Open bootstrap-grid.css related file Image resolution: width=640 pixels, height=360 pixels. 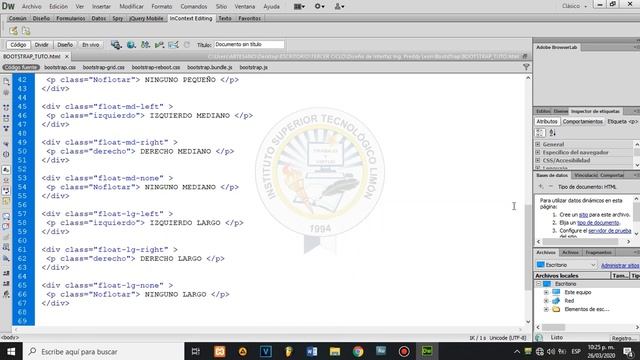(x=104, y=67)
